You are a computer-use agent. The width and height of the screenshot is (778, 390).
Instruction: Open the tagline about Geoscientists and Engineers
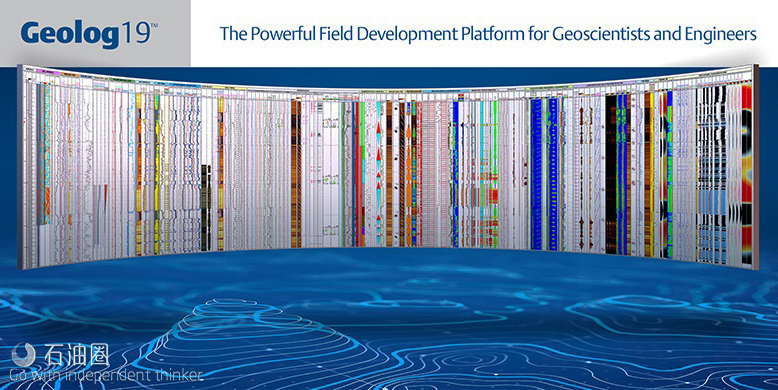[488, 34]
